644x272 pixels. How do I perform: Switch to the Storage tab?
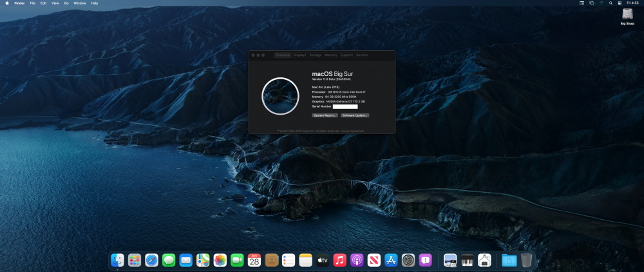click(x=316, y=55)
